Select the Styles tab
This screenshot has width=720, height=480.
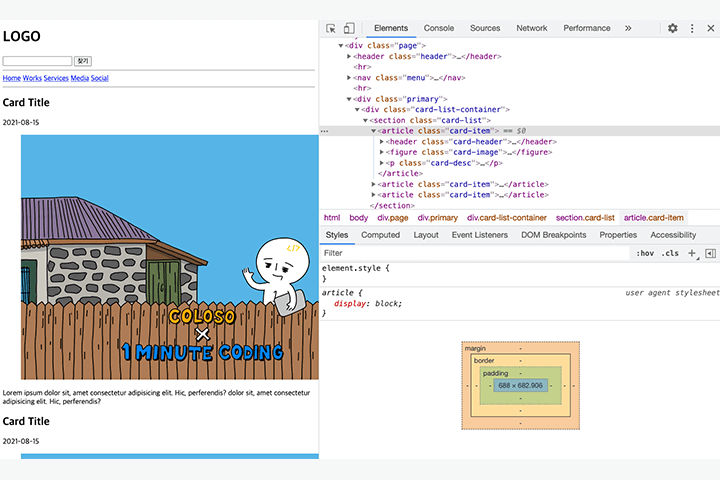click(x=337, y=235)
